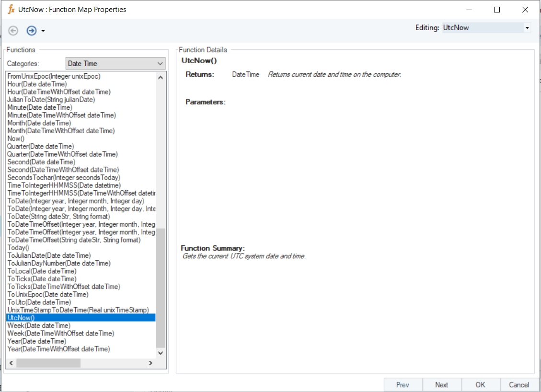
Task: Click the back navigation arrow icon
Action: [x=13, y=31]
